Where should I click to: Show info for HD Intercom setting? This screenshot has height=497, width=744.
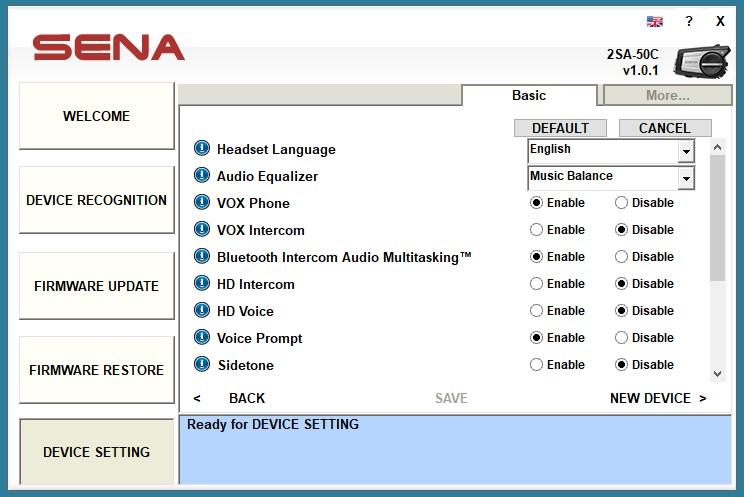pyautogui.click(x=202, y=284)
